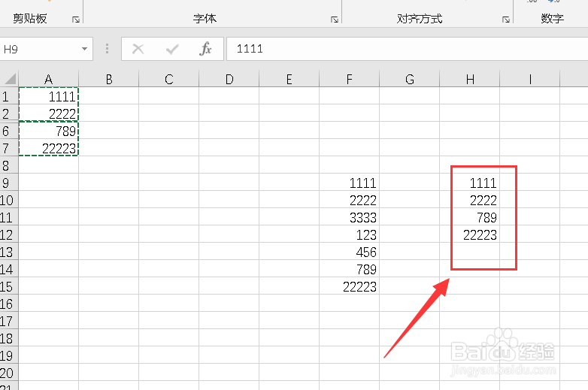Select column B header
Viewport: 588px width, 390px height.
[x=109, y=79]
